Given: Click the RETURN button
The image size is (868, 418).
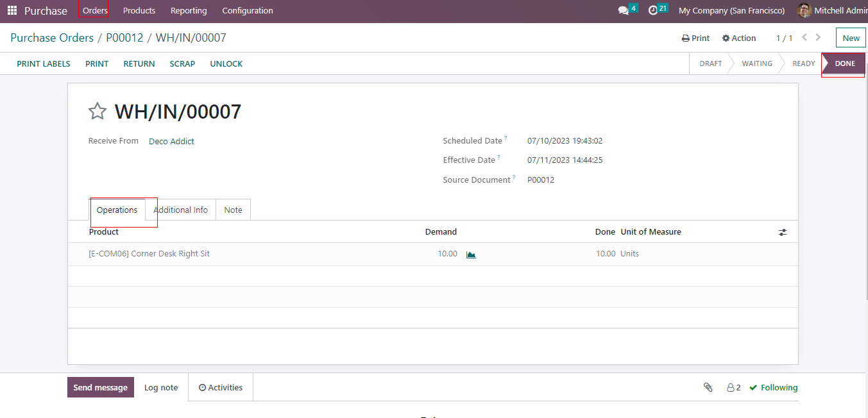Looking at the screenshot, I should point(139,64).
